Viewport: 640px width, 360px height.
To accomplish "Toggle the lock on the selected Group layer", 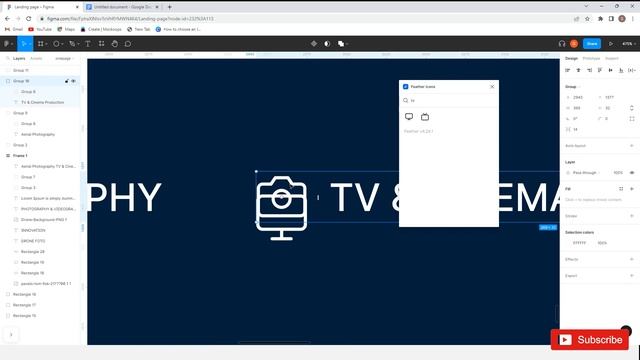I will pyautogui.click(x=67, y=81).
